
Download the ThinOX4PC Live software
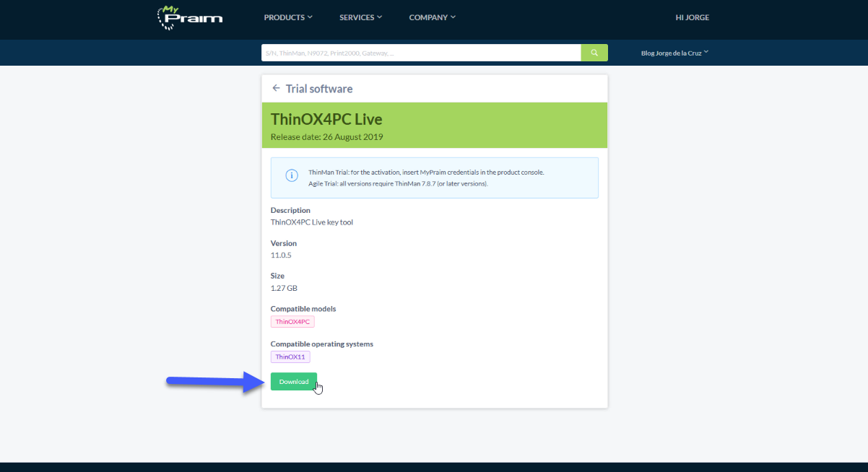coord(294,382)
